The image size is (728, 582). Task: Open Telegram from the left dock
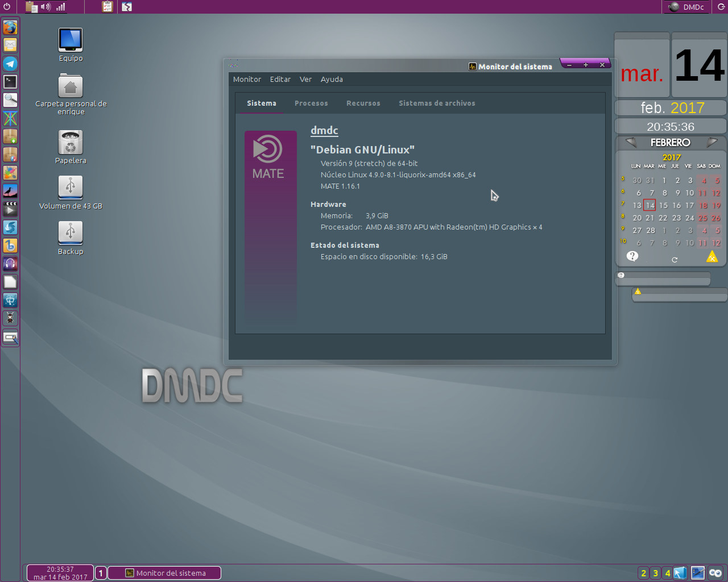tap(10, 63)
